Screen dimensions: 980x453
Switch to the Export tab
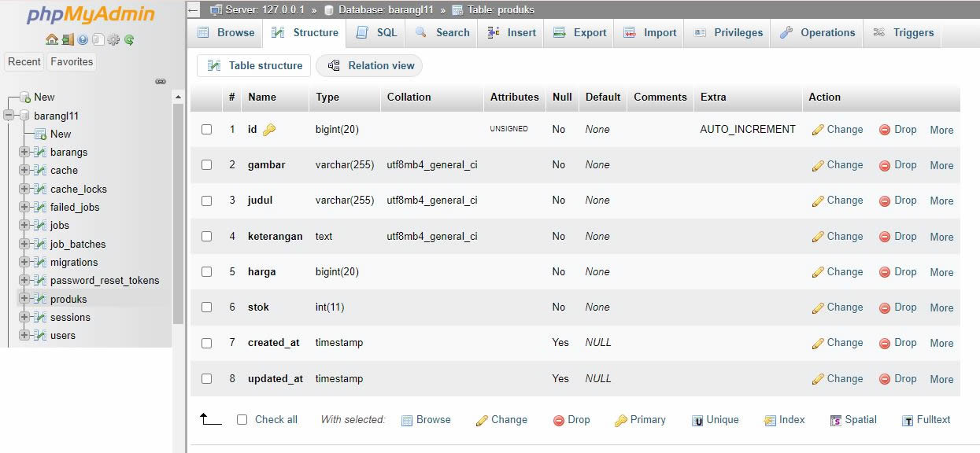click(580, 33)
